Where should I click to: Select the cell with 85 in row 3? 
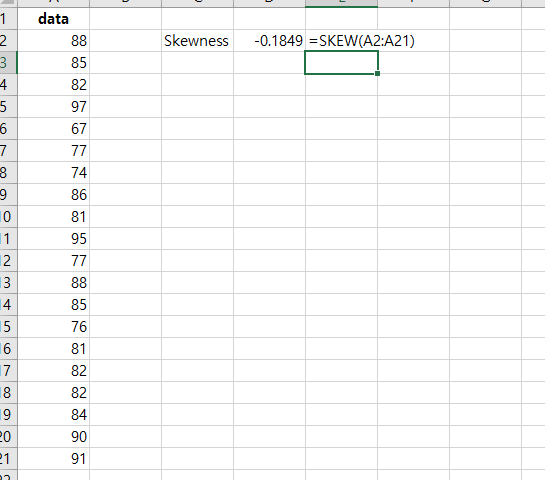pos(54,63)
